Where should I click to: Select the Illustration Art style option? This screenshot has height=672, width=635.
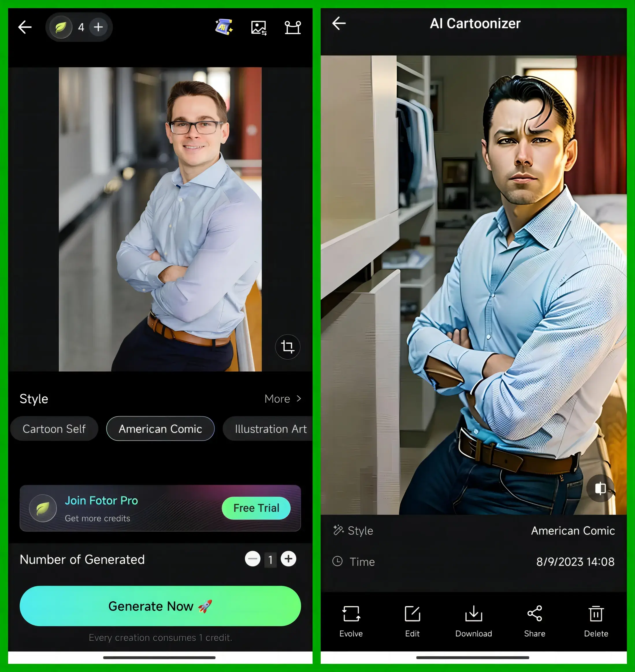tap(269, 429)
